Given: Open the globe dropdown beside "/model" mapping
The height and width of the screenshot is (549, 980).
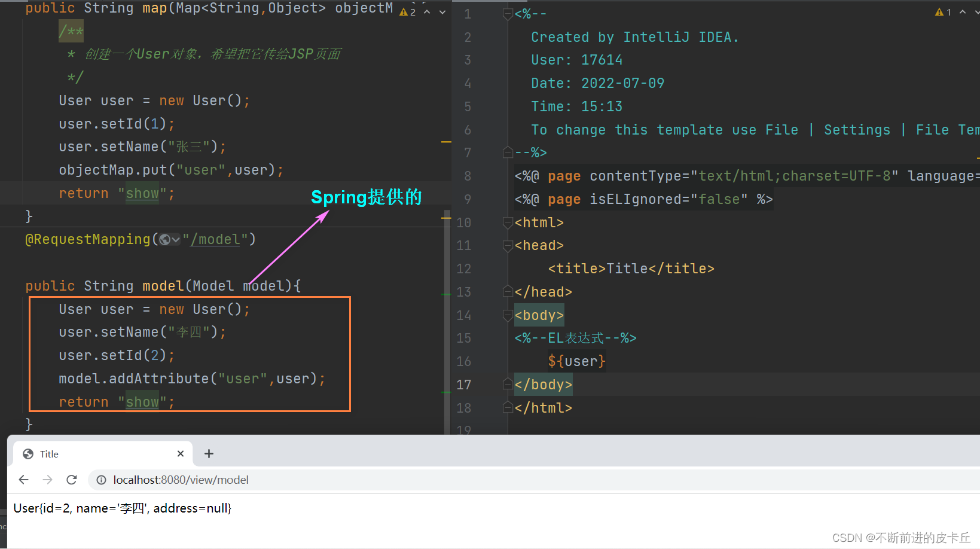Looking at the screenshot, I should point(169,240).
